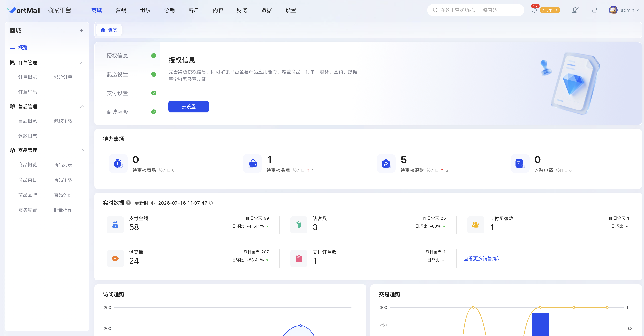Click the 访客数 footprint icon
The width and height of the screenshot is (644, 336).
(x=299, y=225)
